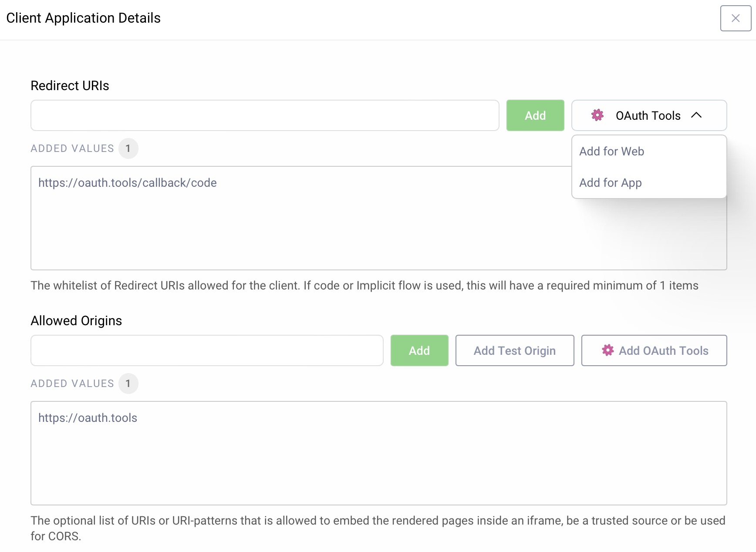This screenshot has width=756, height=552.
Task: Click the Add OAuth Tools button
Action: pyautogui.click(x=654, y=350)
